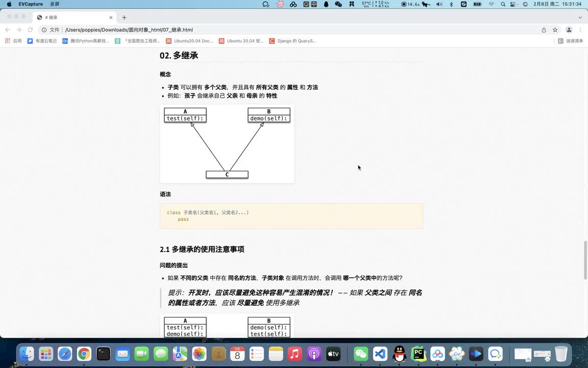Screen dimensions: 588x368
Task: Open Podcasts from the Dock
Action: (x=314, y=354)
